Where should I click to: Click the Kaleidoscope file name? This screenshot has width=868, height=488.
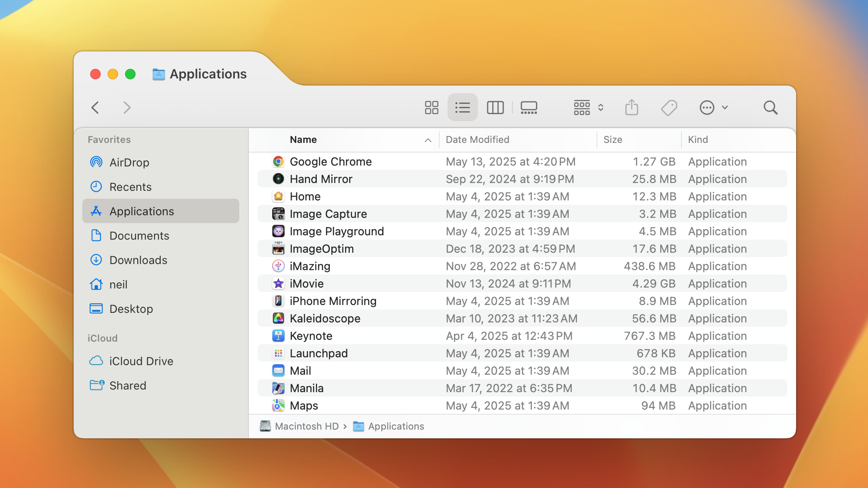pos(325,319)
